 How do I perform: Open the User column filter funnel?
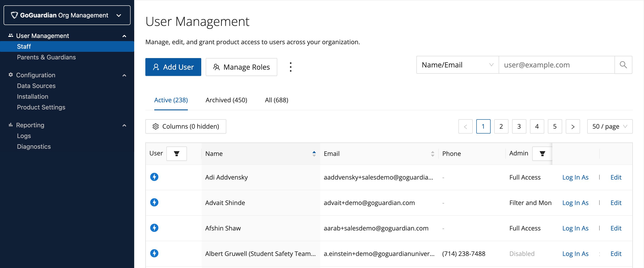coord(176,154)
